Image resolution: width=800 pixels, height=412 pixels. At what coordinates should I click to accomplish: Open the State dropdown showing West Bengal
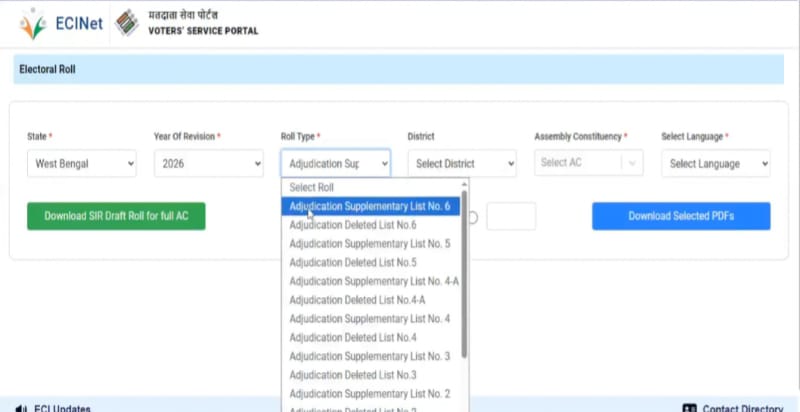tap(82, 163)
